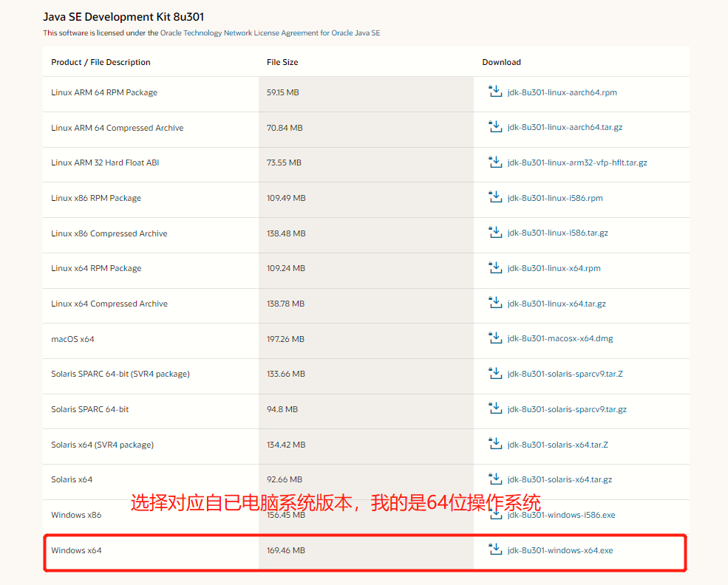Download jdk-8u301-windows-x64.exe file link
The height and width of the screenshot is (585, 728).
(x=559, y=550)
